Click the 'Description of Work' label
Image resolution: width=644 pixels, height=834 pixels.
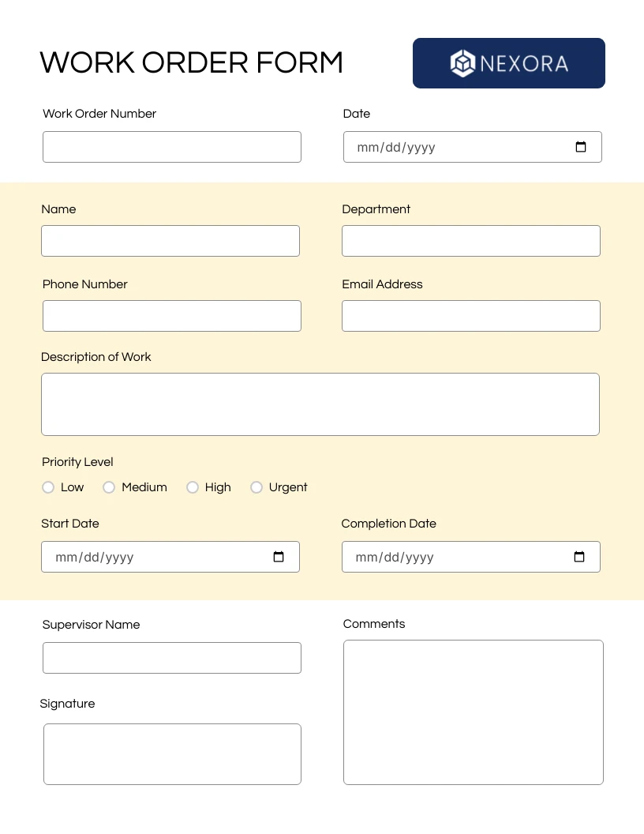coord(95,357)
